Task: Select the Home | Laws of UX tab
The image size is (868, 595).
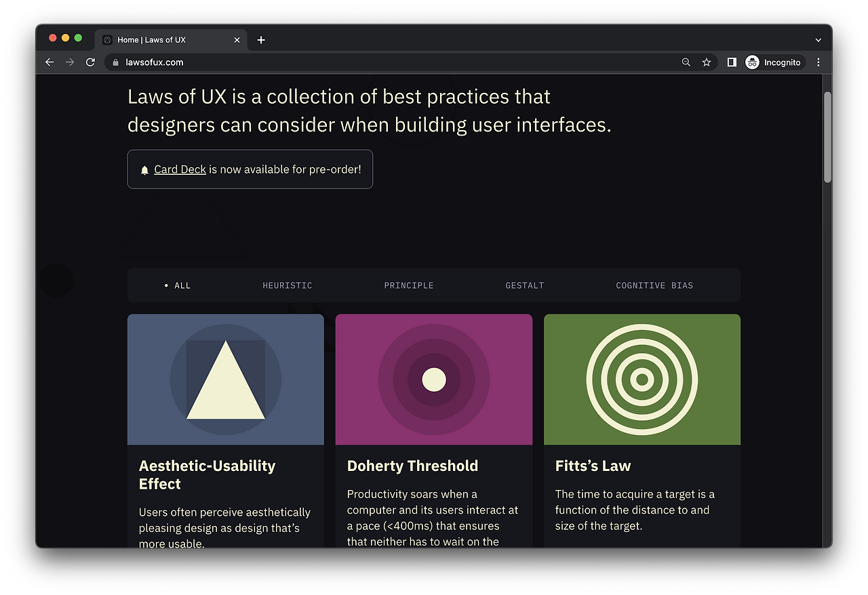Action: (172, 40)
